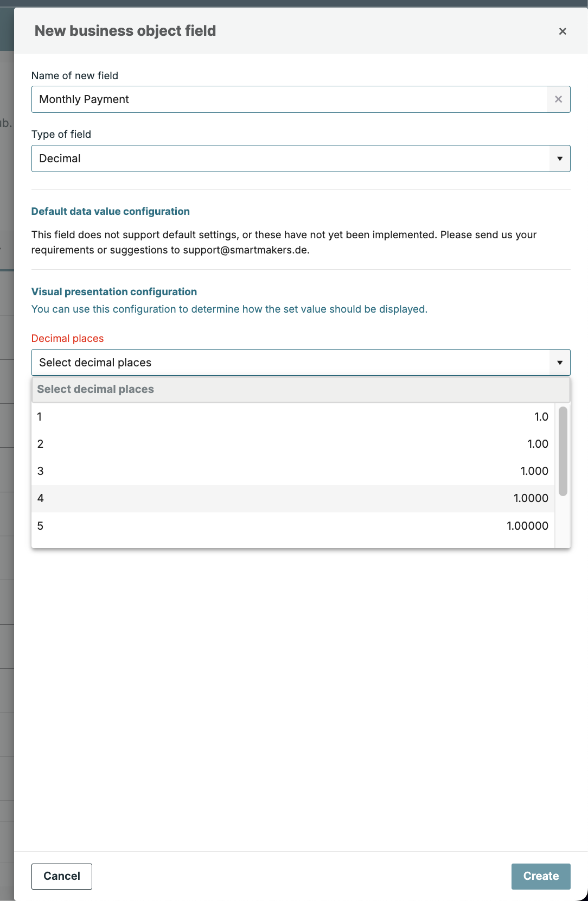The width and height of the screenshot is (588, 901).
Task: Click the Visual presentation configuration heading
Action: (x=114, y=292)
